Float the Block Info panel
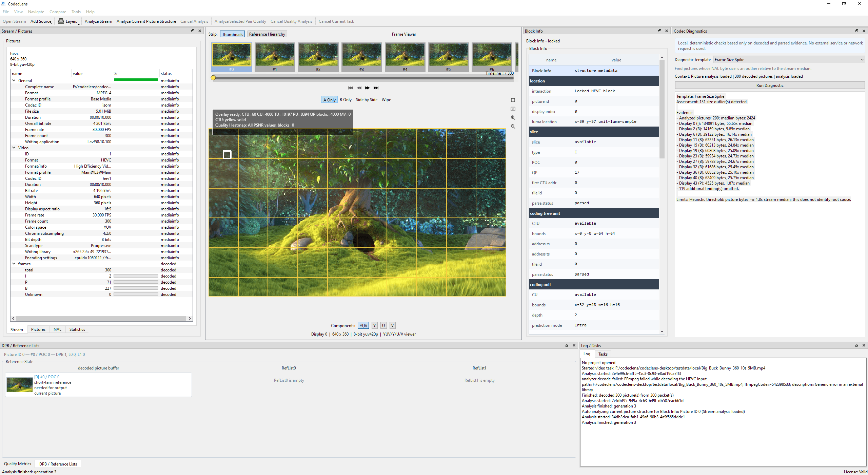This screenshot has width=868, height=475. click(659, 31)
